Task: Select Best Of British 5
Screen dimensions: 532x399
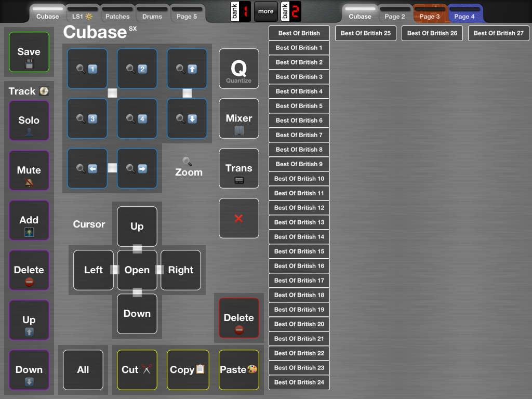Action: click(x=299, y=106)
